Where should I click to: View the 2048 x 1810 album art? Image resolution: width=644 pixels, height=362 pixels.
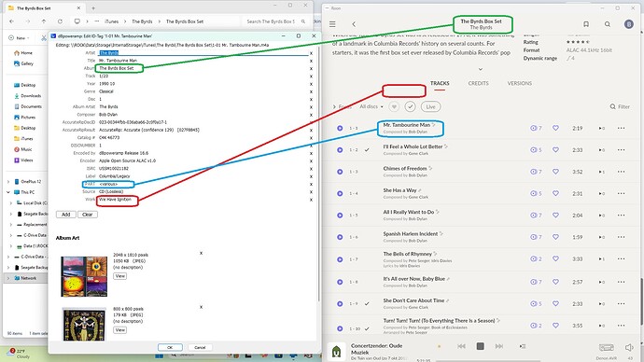119,276
